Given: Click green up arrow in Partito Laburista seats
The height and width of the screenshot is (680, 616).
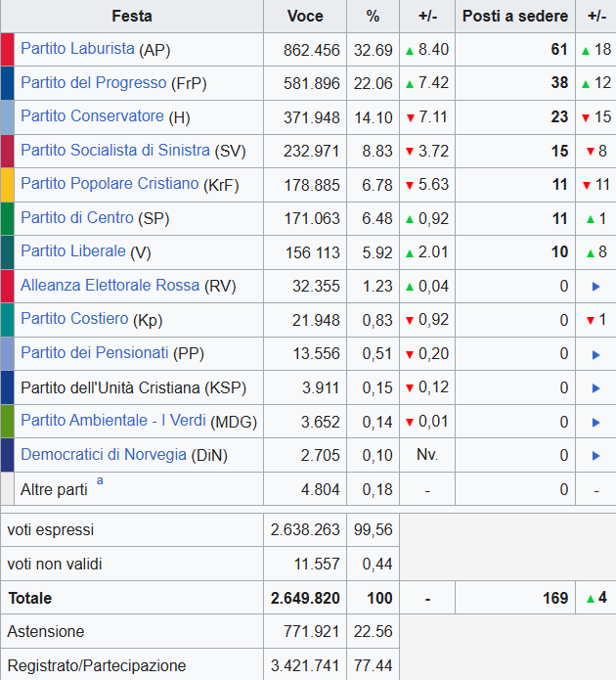Looking at the screenshot, I should coord(585,50).
